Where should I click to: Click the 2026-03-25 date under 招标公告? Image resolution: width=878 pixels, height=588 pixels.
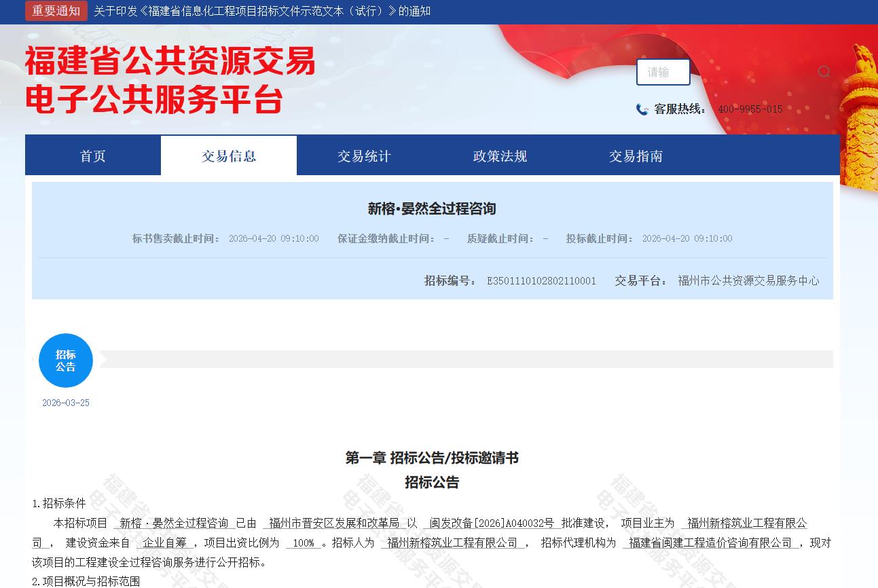click(x=66, y=403)
